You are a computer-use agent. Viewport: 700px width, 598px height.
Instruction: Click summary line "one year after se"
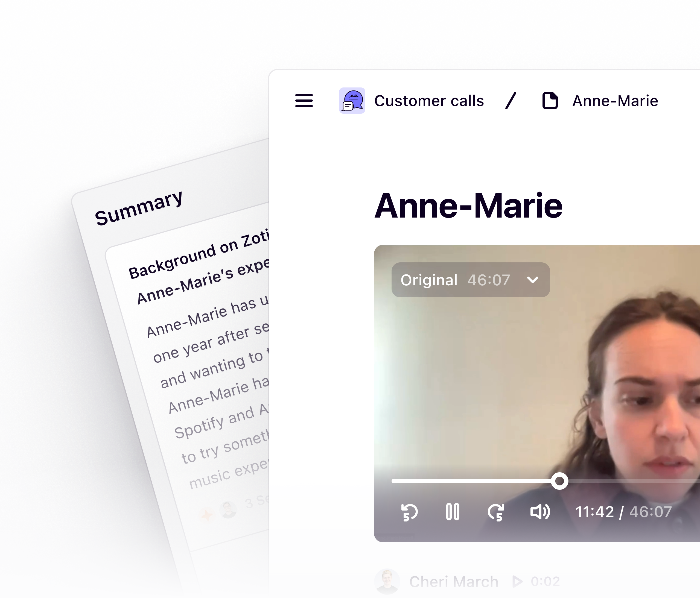[x=211, y=342]
